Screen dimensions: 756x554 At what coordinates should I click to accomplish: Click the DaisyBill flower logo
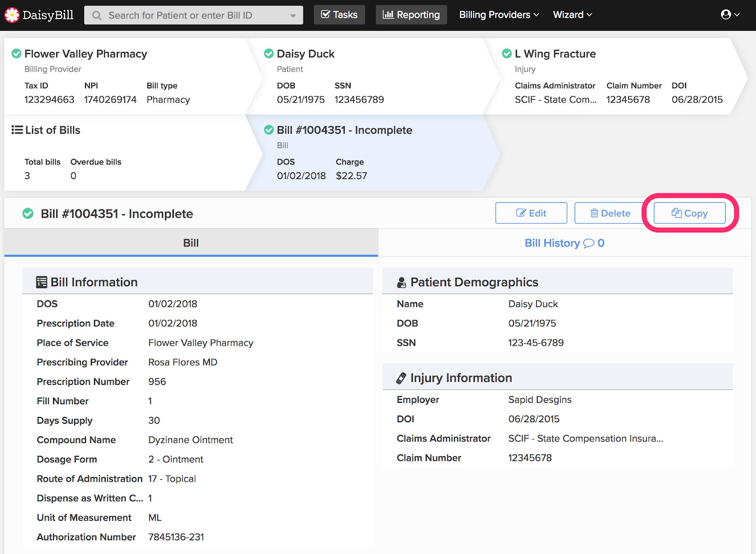[12, 15]
